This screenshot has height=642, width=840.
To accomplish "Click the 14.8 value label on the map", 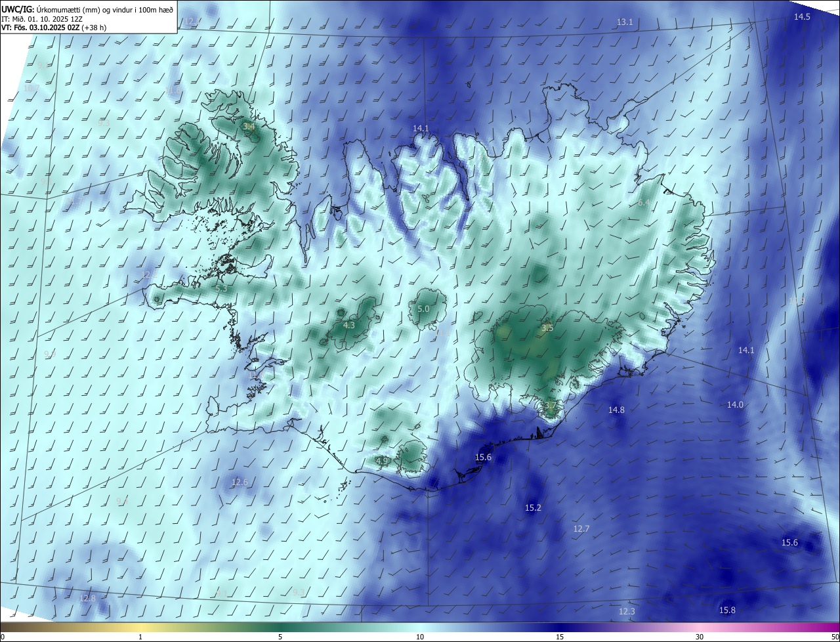I will [x=616, y=410].
